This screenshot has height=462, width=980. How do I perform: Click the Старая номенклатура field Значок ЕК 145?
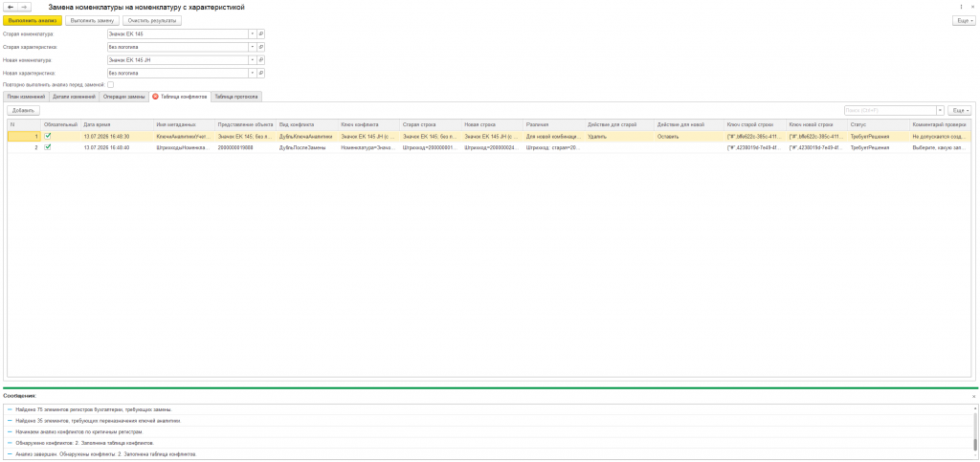point(177,33)
